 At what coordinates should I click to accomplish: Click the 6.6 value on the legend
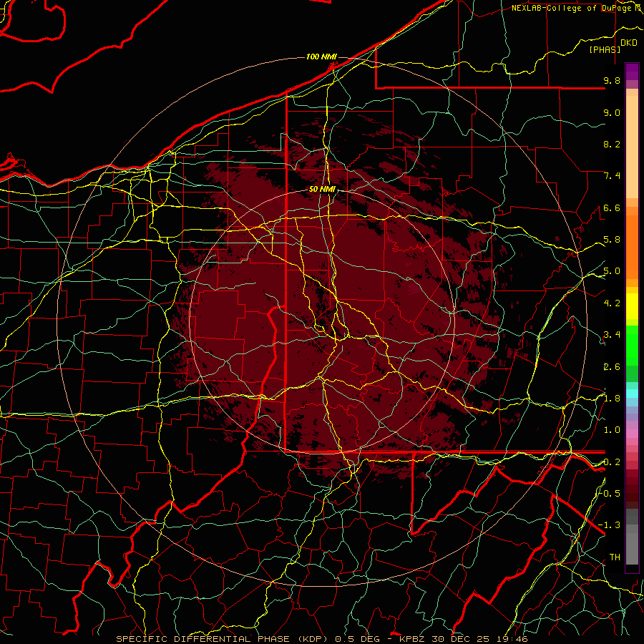coord(612,208)
